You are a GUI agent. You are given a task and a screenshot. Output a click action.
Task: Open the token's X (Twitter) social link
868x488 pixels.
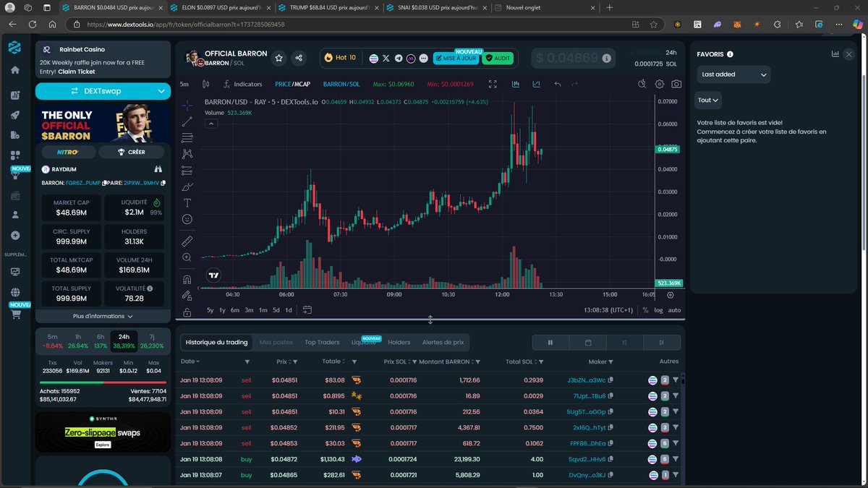(x=386, y=58)
